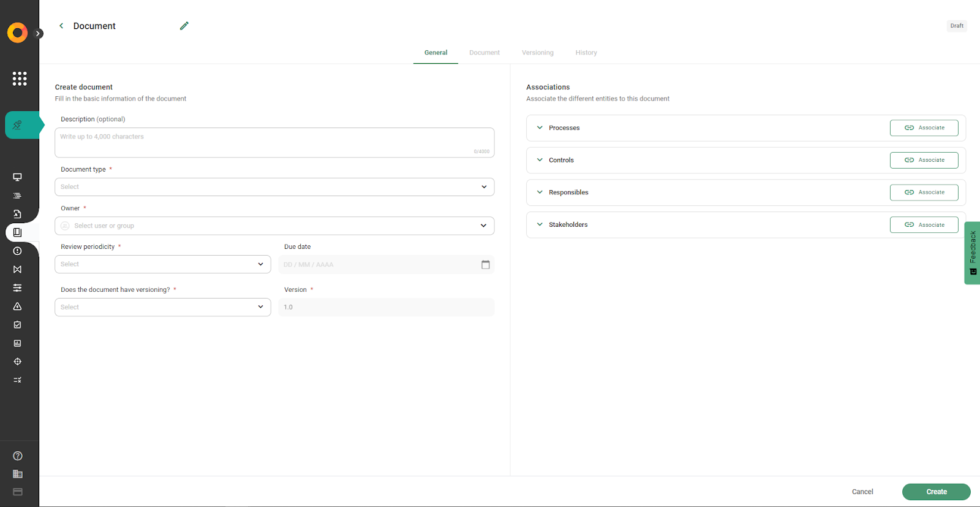
Task: Go back using the left arrow
Action: [x=61, y=26]
